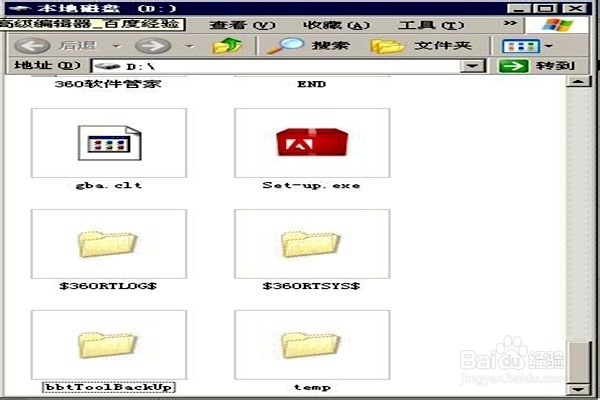Viewport: 600px width, 400px height.
Task: Click the $360RTLOG$ folder name
Action: pos(108,286)
